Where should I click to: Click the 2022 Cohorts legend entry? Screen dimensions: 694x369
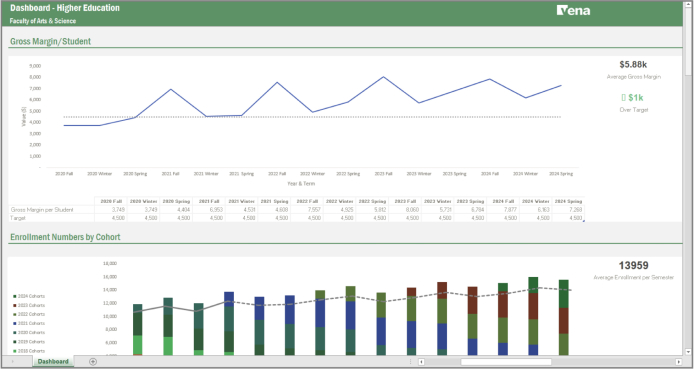coord(29,315)
